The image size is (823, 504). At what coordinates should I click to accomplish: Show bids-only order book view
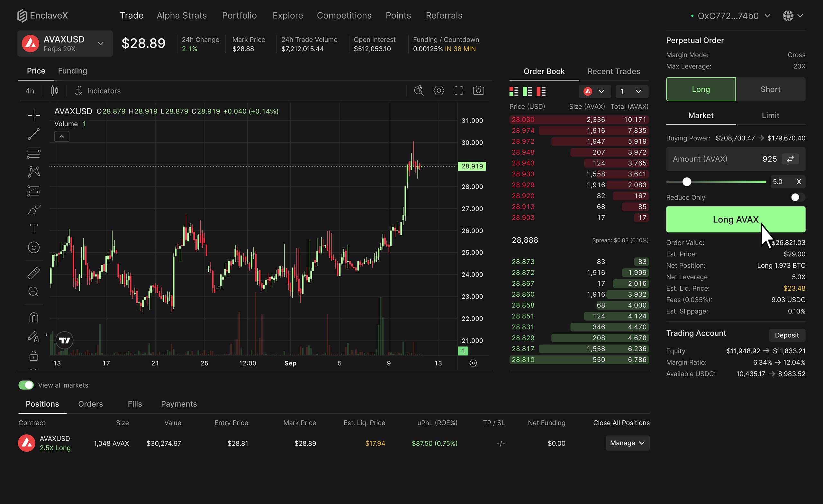pos(528,91)
